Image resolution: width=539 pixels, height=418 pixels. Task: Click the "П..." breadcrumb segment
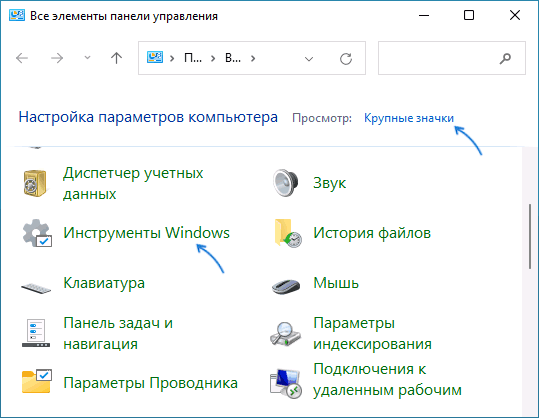tap(193, 58)
